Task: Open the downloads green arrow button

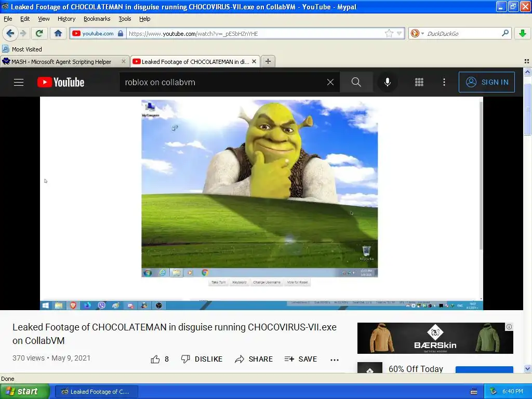Action: pos(523,33)
